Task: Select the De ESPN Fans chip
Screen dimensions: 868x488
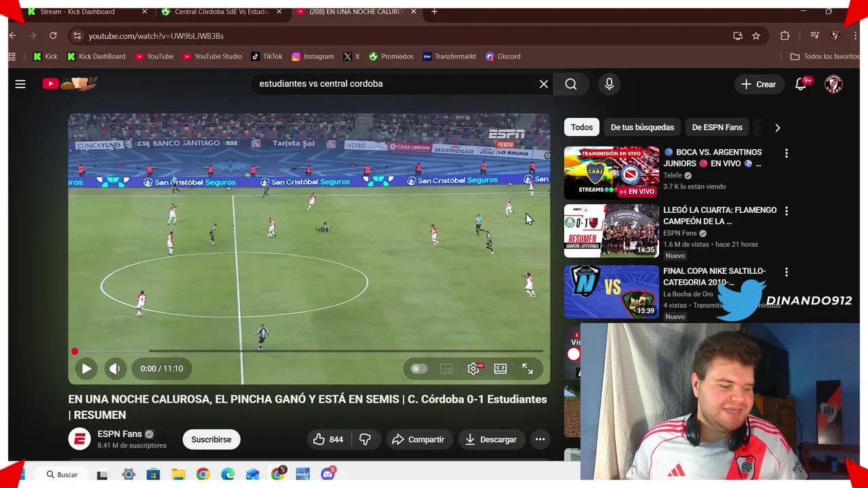Action: 717,127
